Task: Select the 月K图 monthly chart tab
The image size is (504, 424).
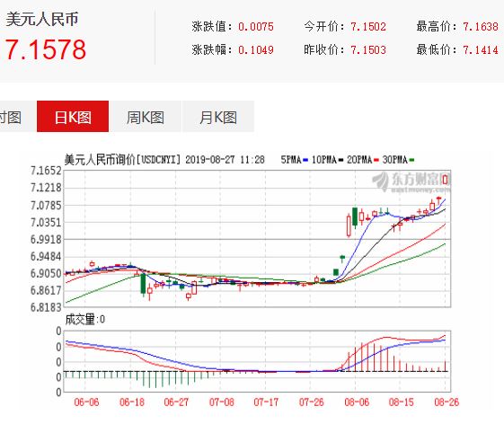Action: (218, 117)
